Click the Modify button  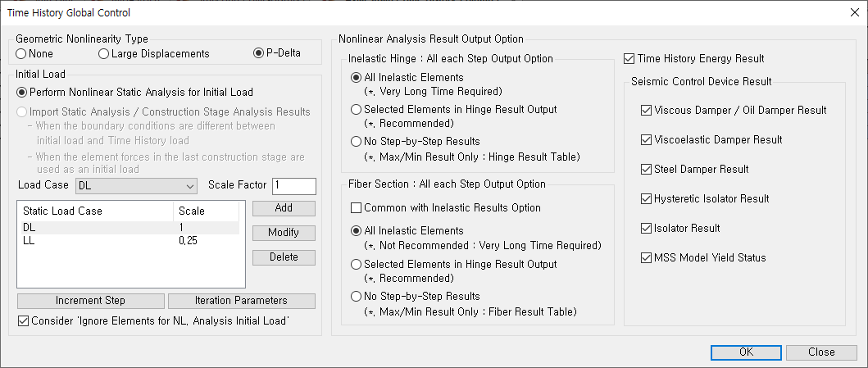[284, 233]
